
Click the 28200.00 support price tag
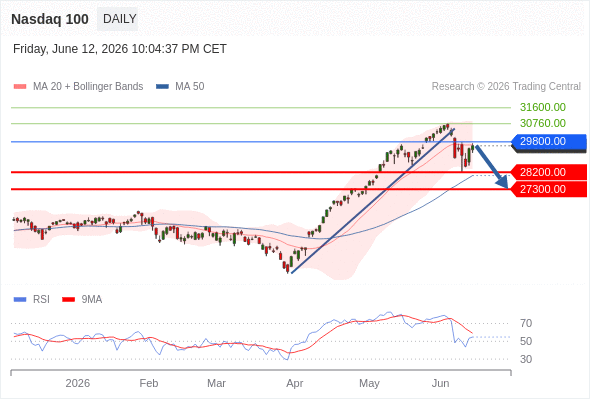[549, 172]
